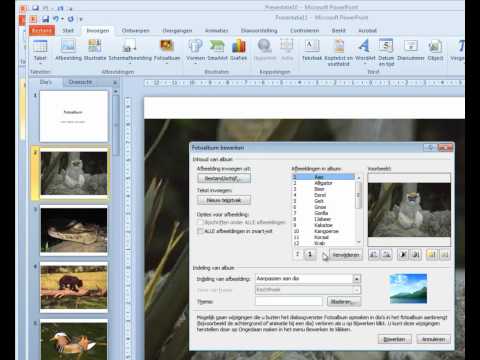Open the Fotoalbum ribbon button
The image size is (480, 360).
167,50
